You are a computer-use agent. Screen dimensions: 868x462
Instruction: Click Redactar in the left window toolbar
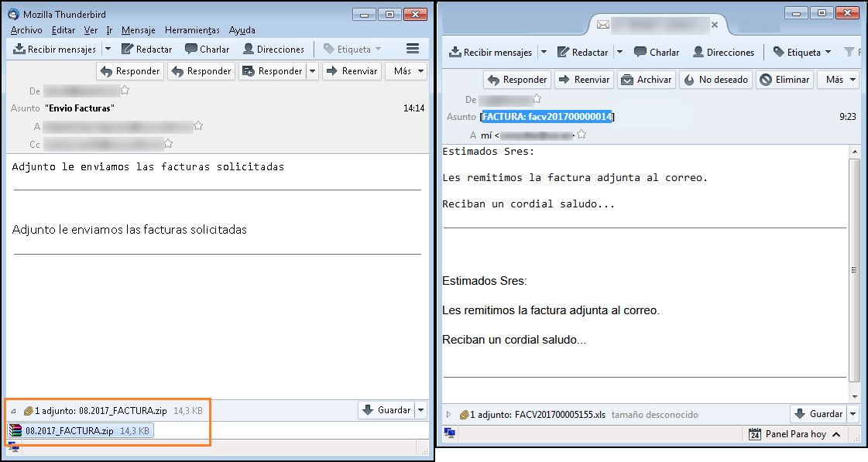[x=148, y=49]
